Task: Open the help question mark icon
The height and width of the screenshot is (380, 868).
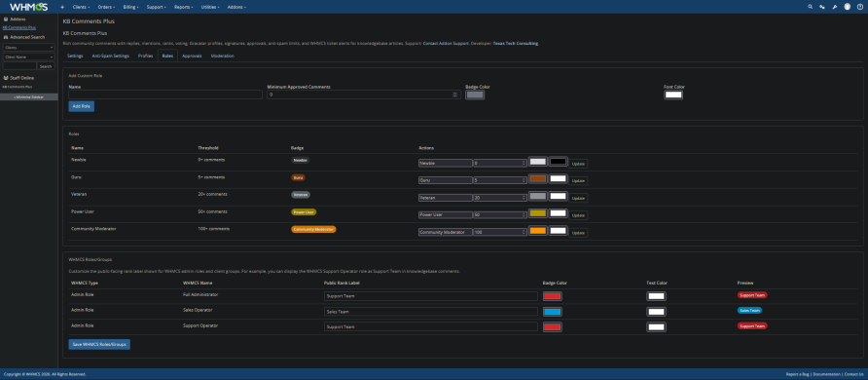Action: tap(859, 7)
